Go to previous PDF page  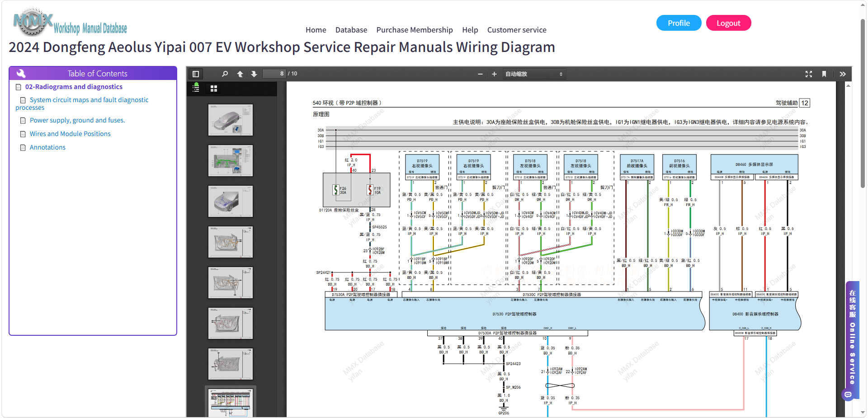pos(240,74)
